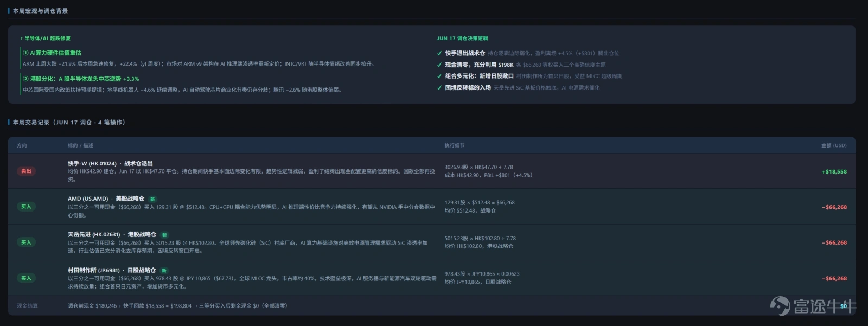Click the 各 $66,268 等权买入三个高确信度主题 text
868x326 pixels.
click(x=561, y=65)
